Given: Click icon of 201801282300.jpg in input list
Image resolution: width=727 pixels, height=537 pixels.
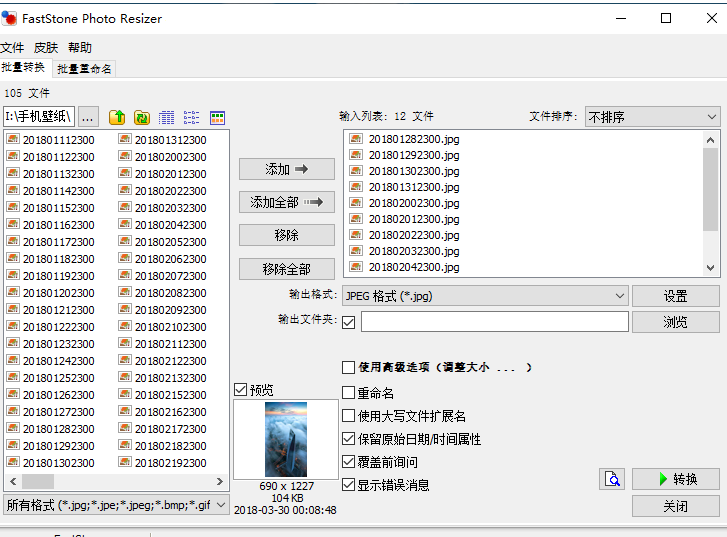Looking at the screenshot, I should coord(356,138).
